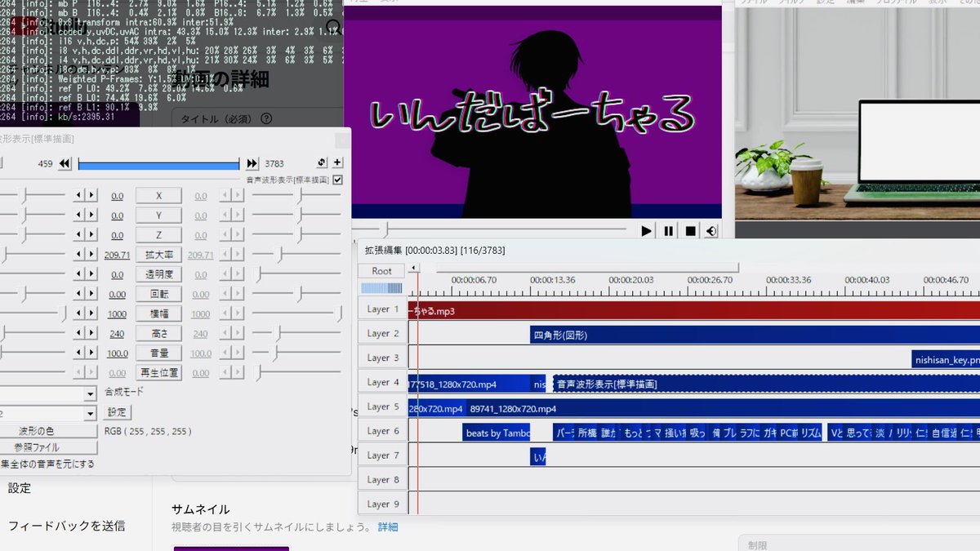Toggle visibility of Layer 4

pos(383,382)
